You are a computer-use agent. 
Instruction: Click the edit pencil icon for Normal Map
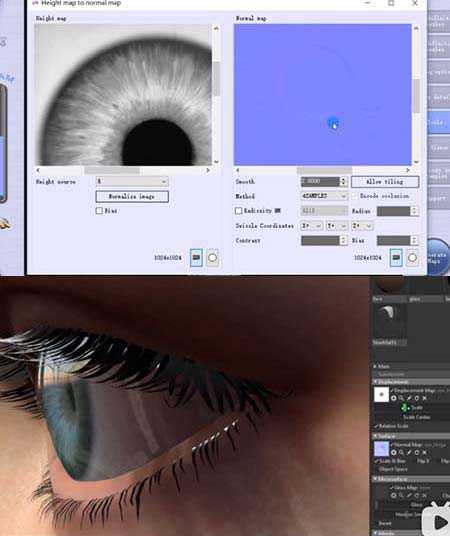(x=409, y=452)
